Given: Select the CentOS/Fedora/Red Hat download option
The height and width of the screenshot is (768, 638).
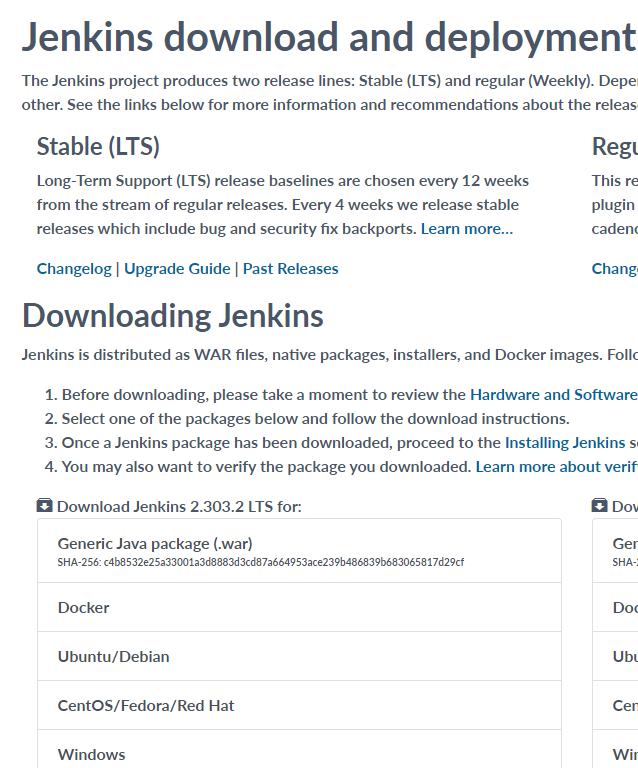Looking at the screenshot, I should [x=299, y=705].
